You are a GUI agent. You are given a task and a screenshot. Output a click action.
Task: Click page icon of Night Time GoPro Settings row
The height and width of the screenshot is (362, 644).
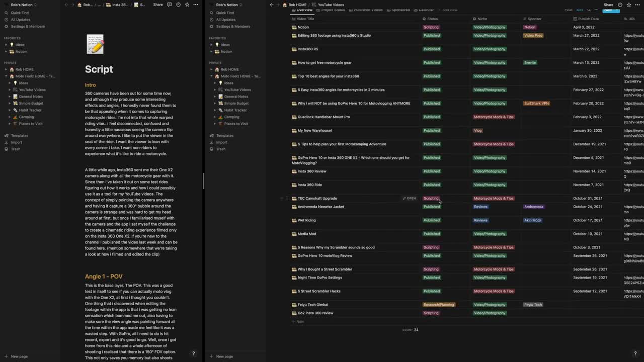294,278
